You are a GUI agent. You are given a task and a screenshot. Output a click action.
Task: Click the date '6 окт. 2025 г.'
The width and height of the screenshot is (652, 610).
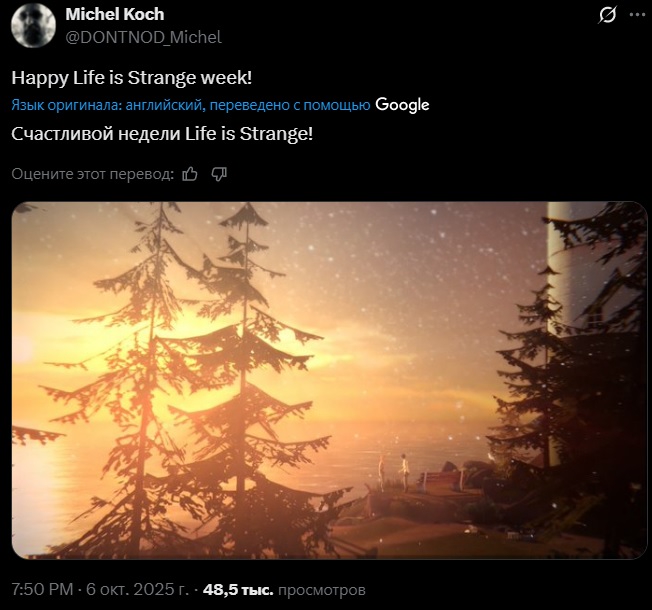tap(137, 589)
